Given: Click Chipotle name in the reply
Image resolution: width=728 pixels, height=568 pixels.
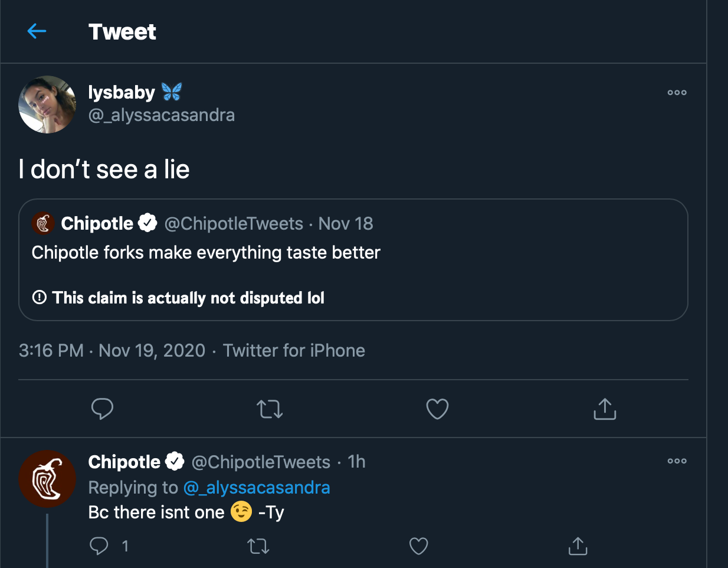Looking at the screenshot, I should pos(124,462).
